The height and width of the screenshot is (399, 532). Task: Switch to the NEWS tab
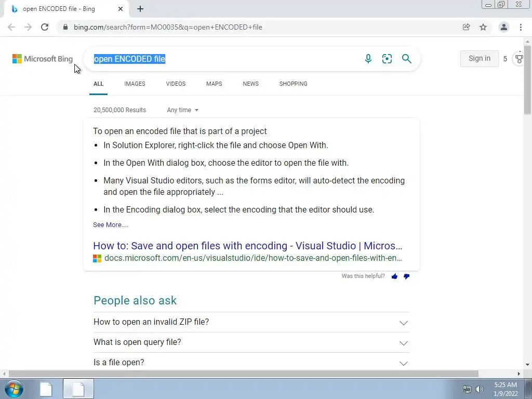[251, 84]
